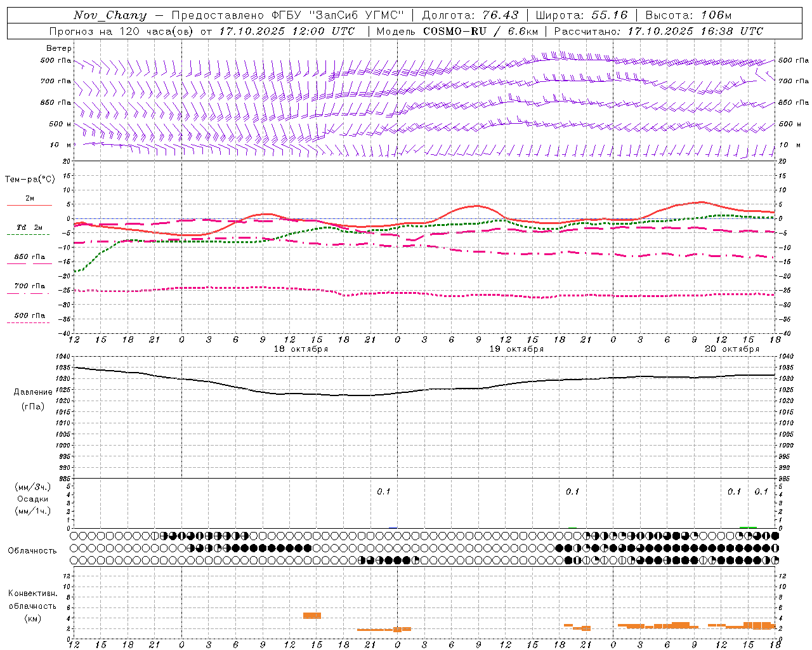Click the left-axis "-40" temperature value
The image size is (812, 650).
(x=65, y=333)
